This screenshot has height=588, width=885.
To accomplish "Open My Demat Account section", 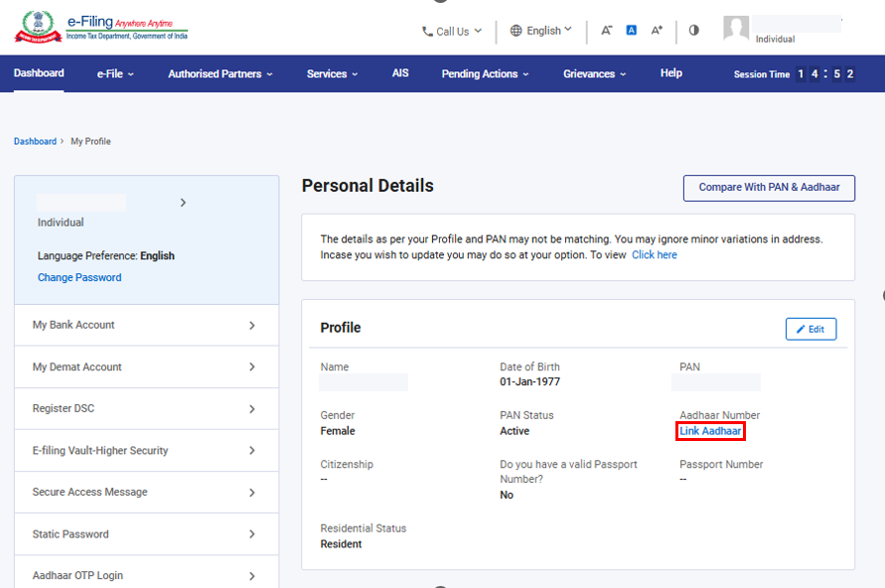I will coord(147,367).
